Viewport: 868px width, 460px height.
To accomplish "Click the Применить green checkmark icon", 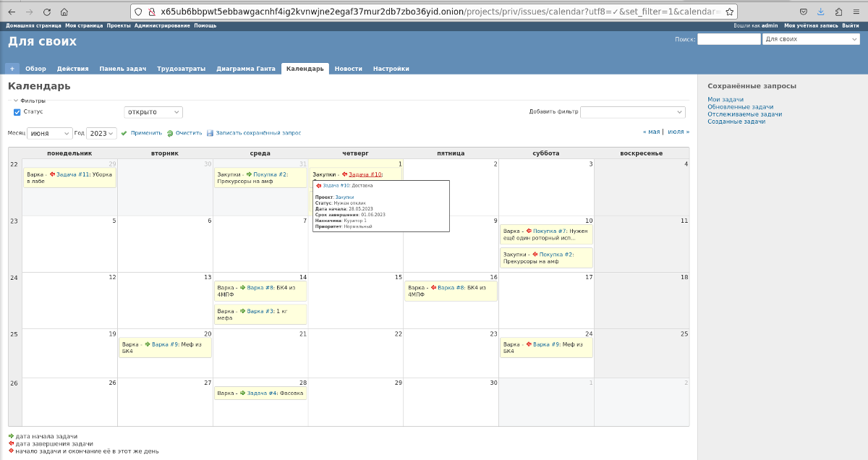I will [124, 133].
